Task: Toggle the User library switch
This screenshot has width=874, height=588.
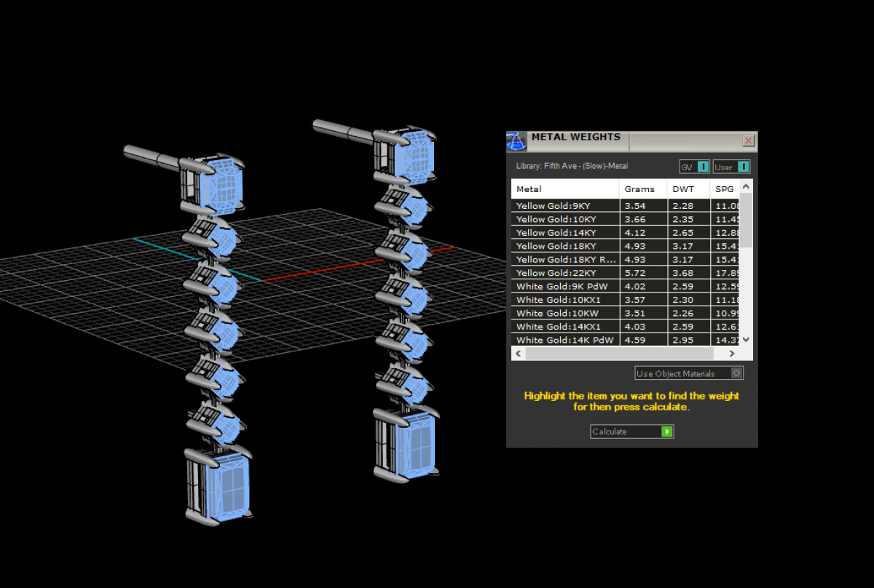Action: click(x=742, y=167)
